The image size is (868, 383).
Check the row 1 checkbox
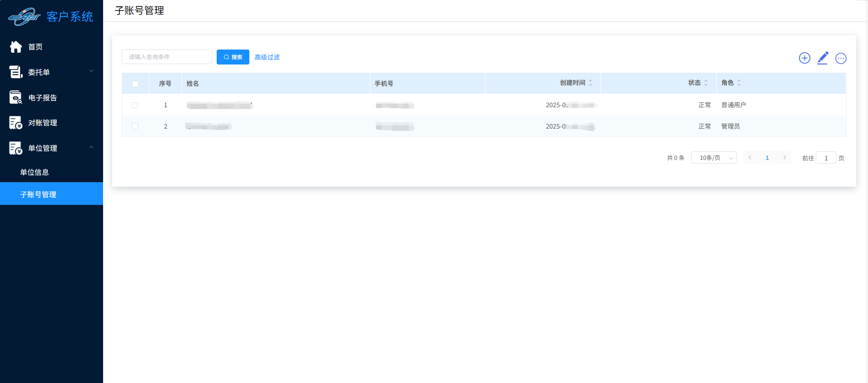[135, 105]
